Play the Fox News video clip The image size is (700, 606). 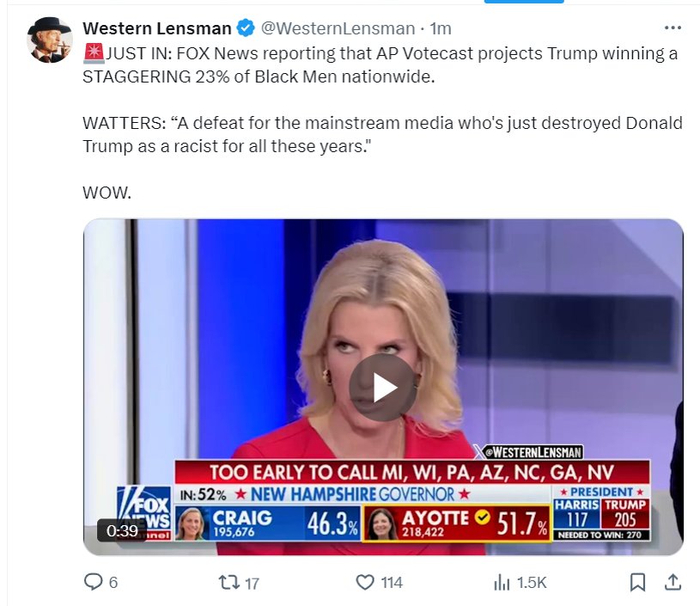click(383, 388)
